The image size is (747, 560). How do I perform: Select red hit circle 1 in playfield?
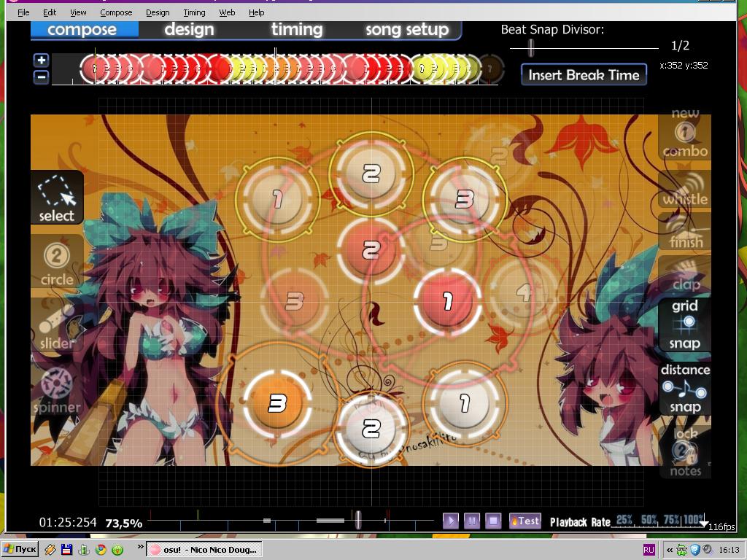(447, 301)
